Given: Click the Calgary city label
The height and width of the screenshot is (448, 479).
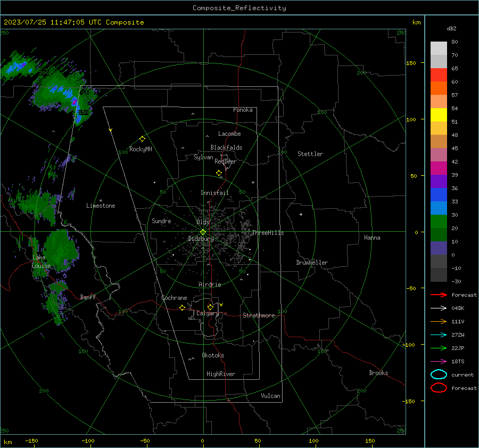Looking at the screenshot, I should pos(208,313).
